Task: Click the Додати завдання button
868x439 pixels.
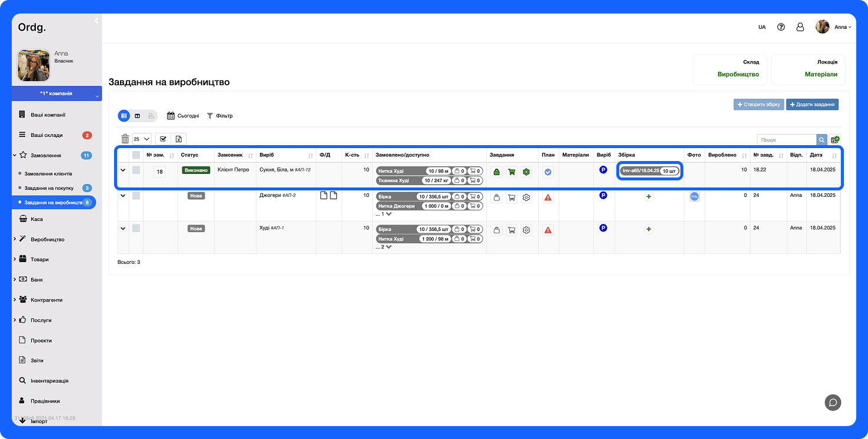Action: (x=812, y=105)
